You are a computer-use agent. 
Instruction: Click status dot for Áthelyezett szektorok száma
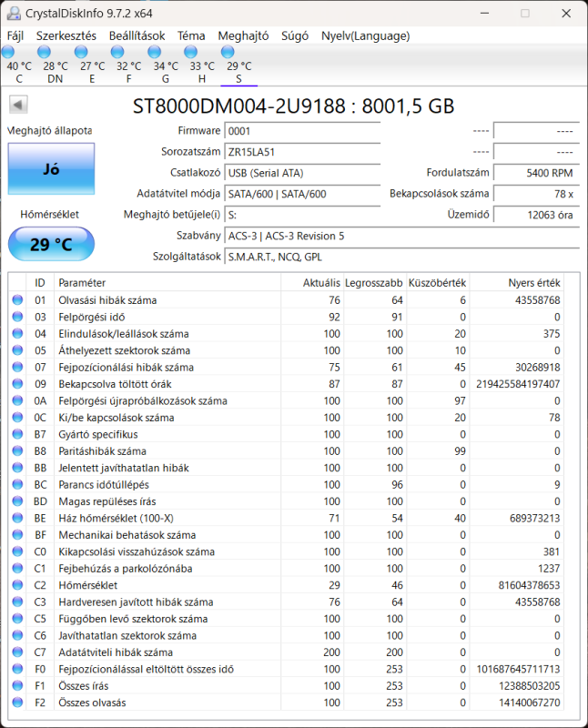tap(17, 350)
